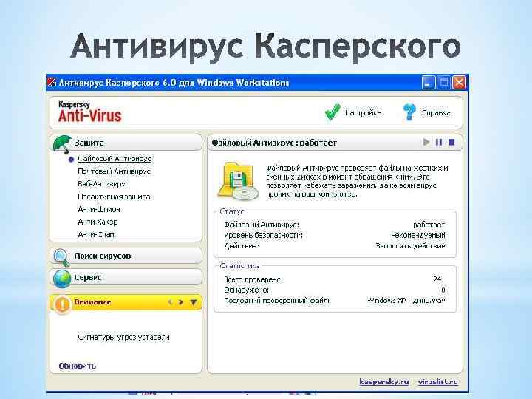Image resolution: width=532 pixels, height=399 pixels.
Task: Show next warning message arrow
Action: [181, 302]
